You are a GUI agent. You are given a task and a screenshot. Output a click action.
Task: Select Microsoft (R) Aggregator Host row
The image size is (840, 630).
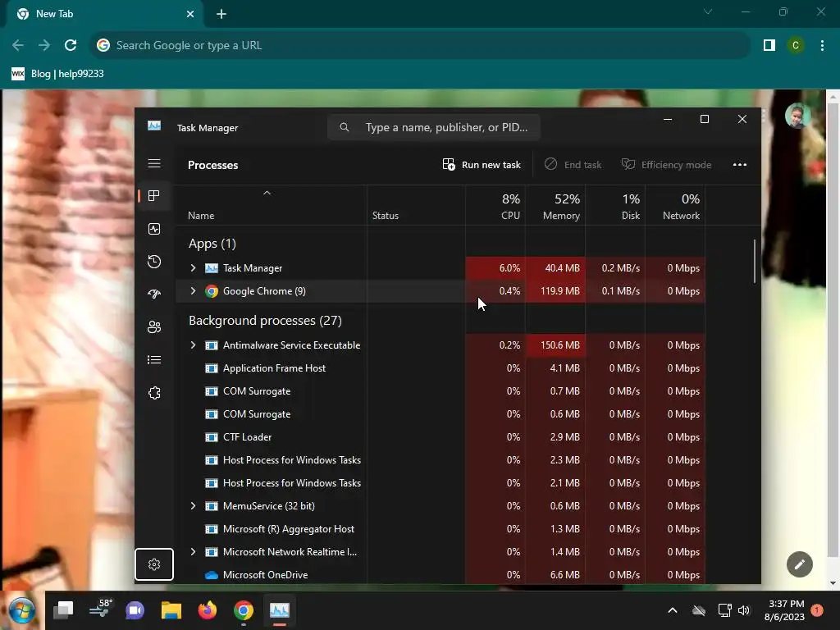coord(441,529)
